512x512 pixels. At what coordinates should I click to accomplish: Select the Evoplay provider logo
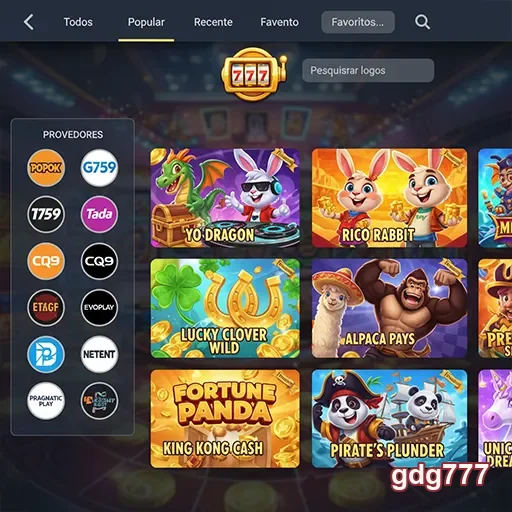pos(99,307)
